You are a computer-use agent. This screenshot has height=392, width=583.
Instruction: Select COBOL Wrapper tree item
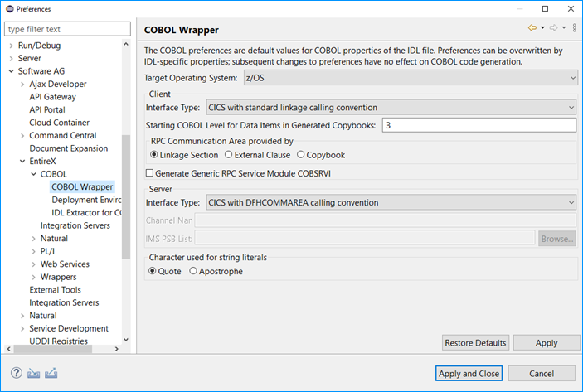[82, 187]
